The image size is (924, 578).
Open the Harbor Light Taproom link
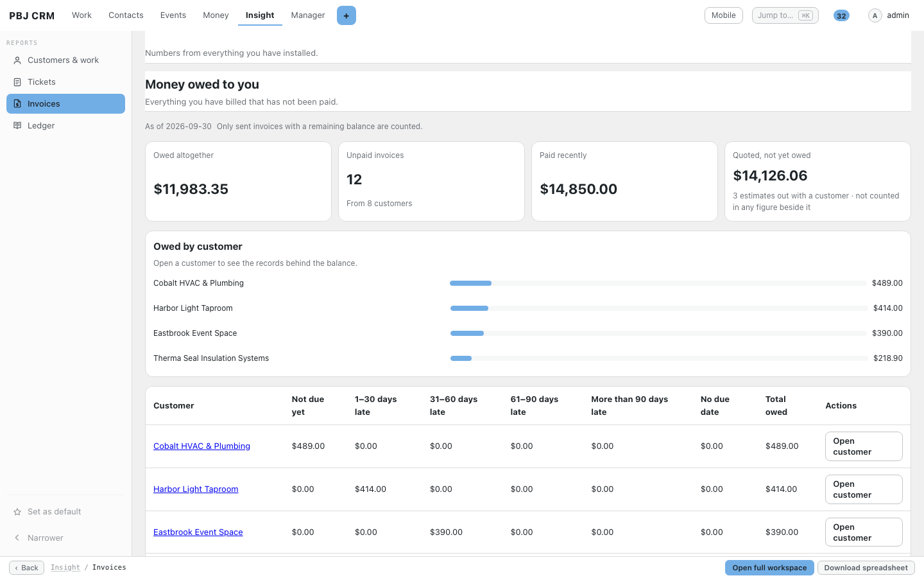(196, 489)
